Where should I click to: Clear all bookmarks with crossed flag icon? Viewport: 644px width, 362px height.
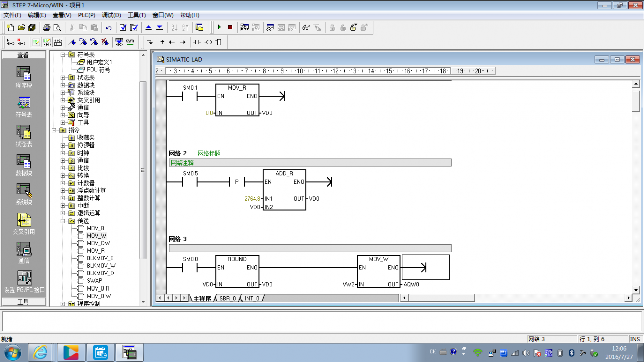pyautogui.click(x=105, y=42)
